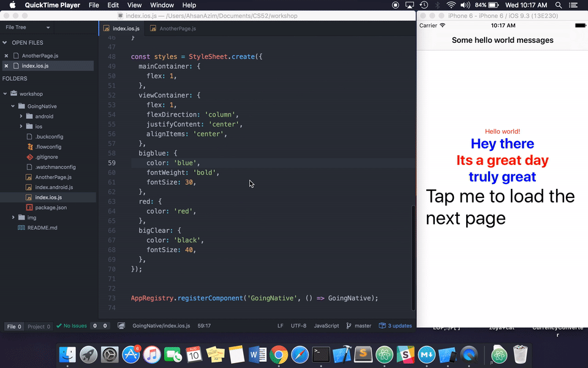Open the MacDown markdown editor in the dock
Image resolution: width=588 pixels, height=368 pixels.
[x=426, y=354]
